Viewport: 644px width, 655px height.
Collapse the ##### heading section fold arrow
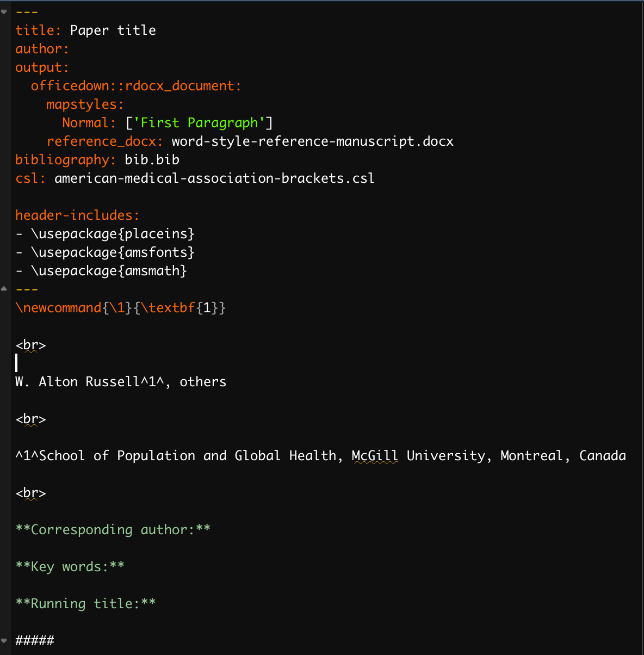[x=4, y=640]
